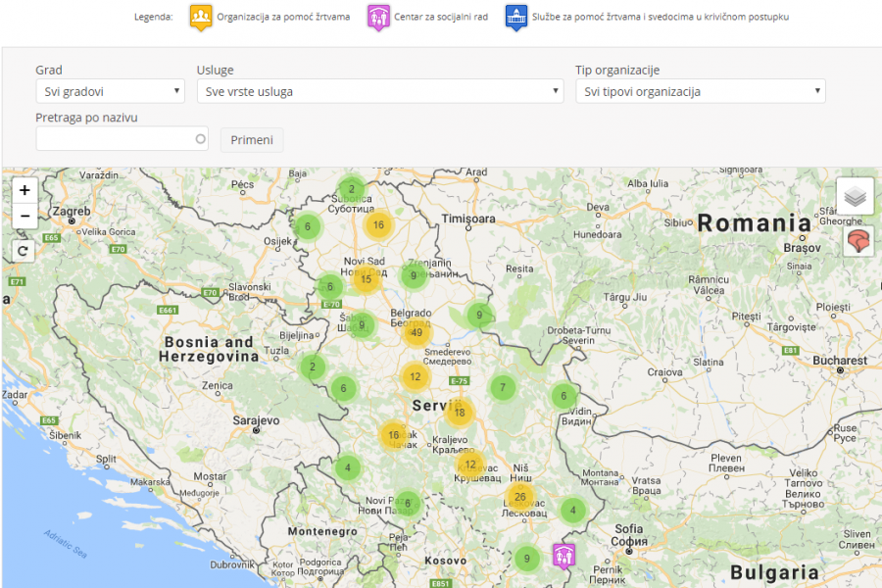Focus the Pretraga po nazivu search field
This screenshot has height=588, width=882.
click(x=122, y=139)
